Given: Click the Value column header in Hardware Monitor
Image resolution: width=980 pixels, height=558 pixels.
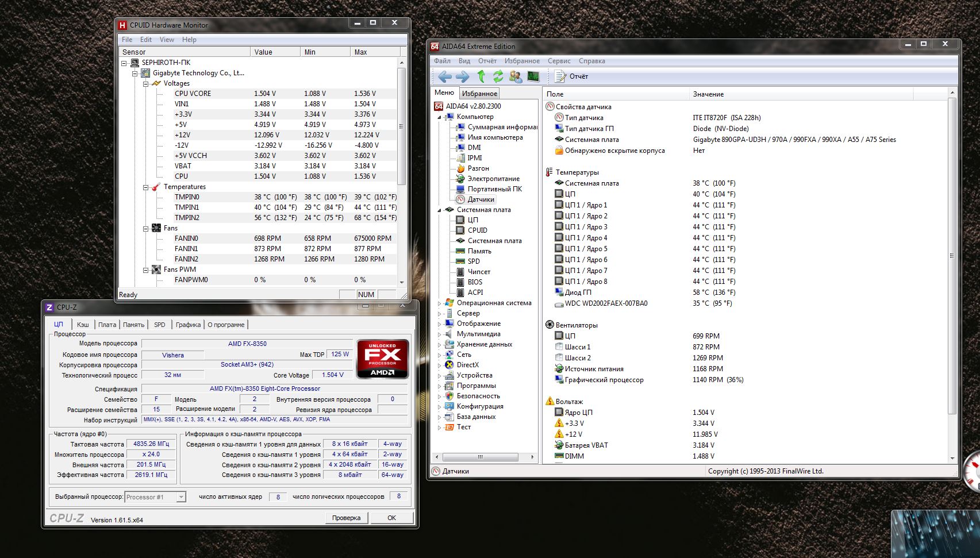Looking at the screenshot, I should tap(275, 52).
